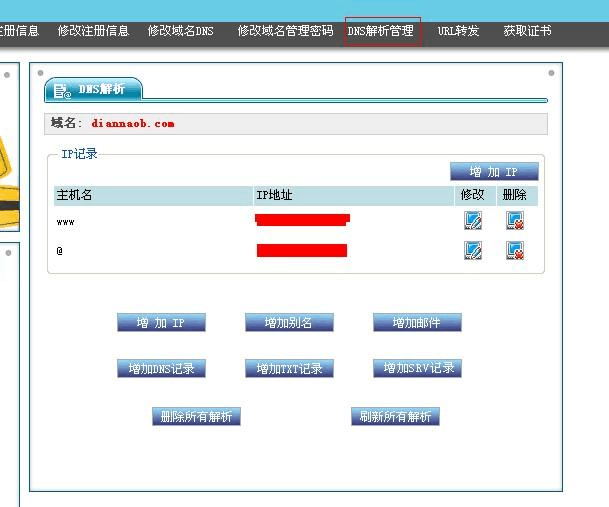The width and height of the screenshot is (609, 507).
Task: Click the 刷新所有解析 button
Action: coord(395,417)
